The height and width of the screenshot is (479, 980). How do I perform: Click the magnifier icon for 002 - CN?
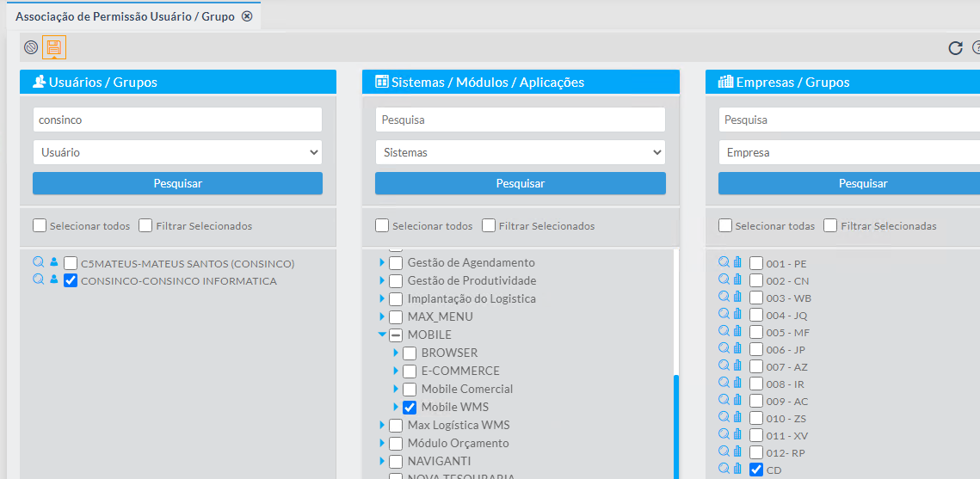click(x=724, y=279)
